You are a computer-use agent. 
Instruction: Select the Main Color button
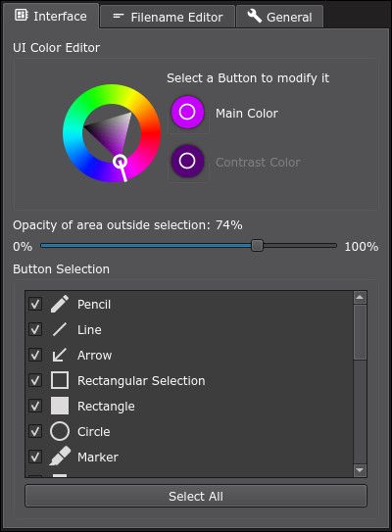(187, 113)
